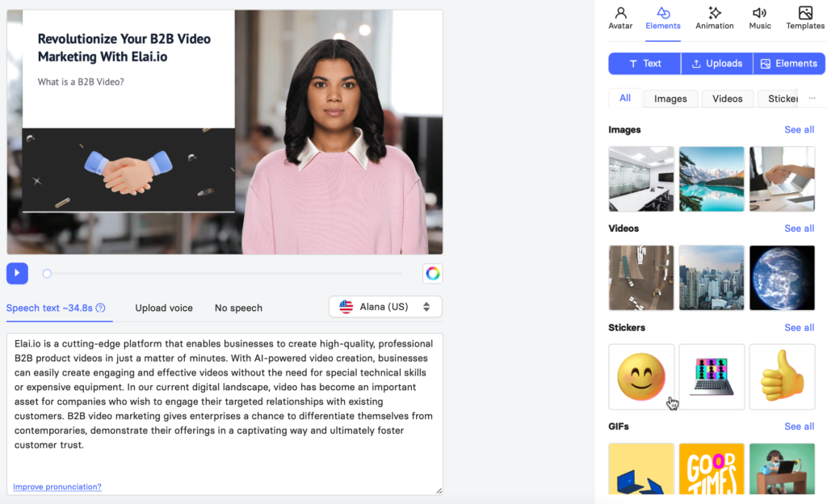Open the Alana (US) voice dropdown

pos(385,307)
